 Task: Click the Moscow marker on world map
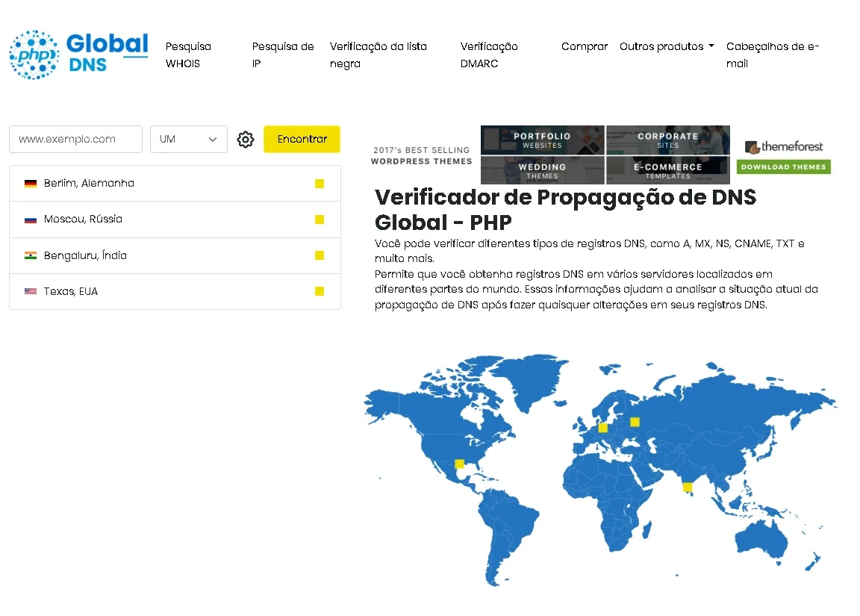coord(635,422)
